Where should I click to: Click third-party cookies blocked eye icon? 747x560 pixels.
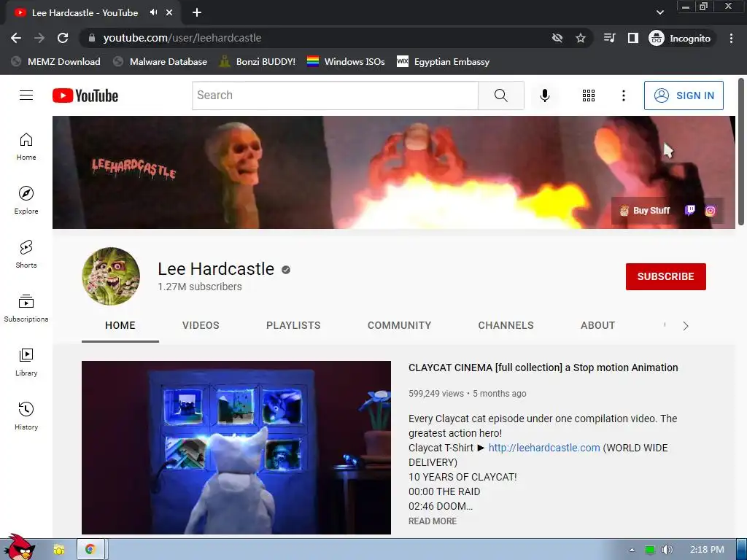pos(557,38)
